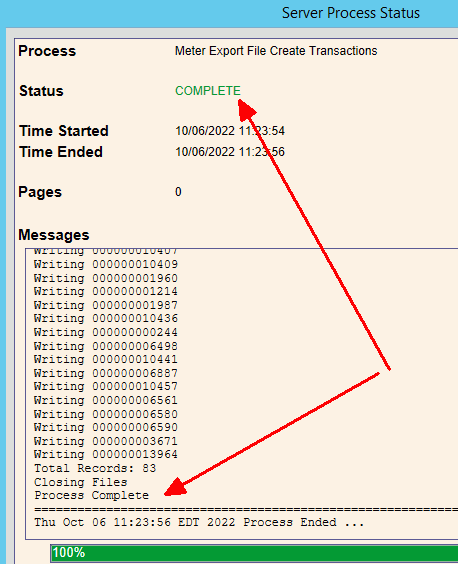The height and width of the screenshot is (564, 458).
Task: Click message line 'Writing 000000006498'
Action: click(106, 346)
